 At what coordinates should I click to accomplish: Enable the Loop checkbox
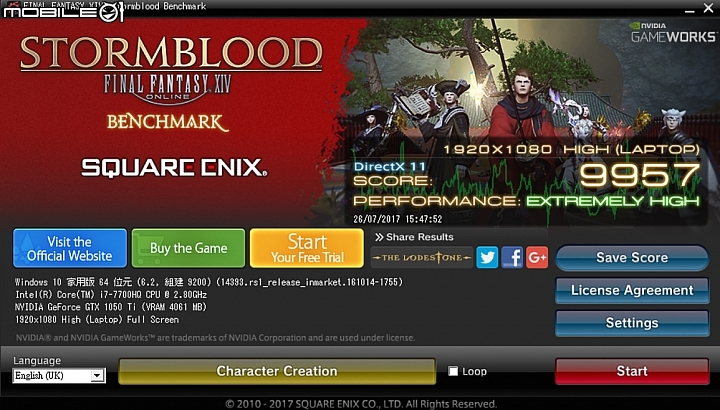point(453,371)
